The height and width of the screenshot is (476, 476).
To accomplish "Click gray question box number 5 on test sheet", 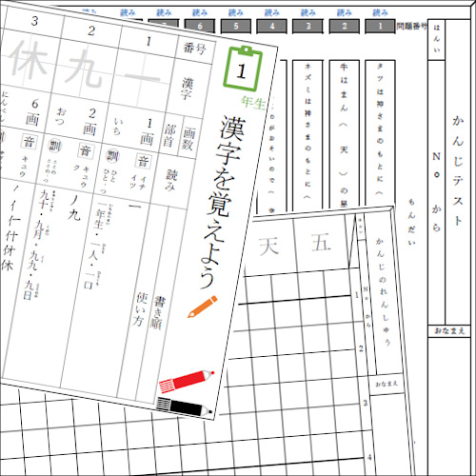I will click(x=236, y=27).
